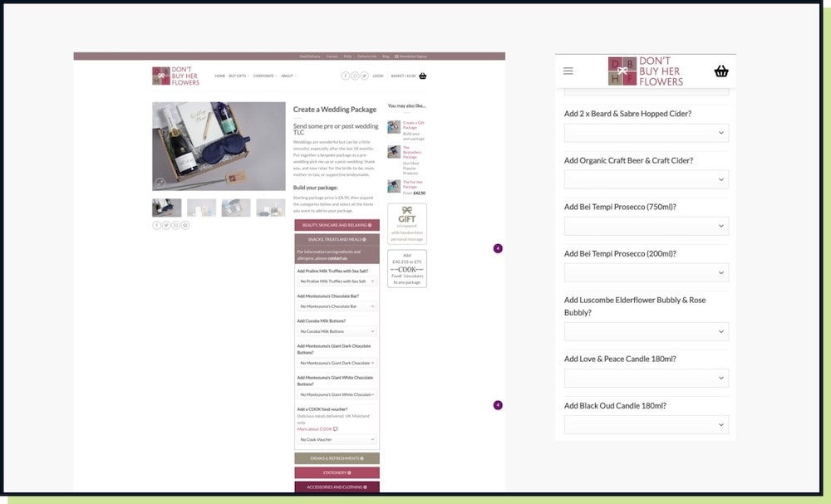
Task: Open the Instagram icon in the desktop header
Action: 355,76
